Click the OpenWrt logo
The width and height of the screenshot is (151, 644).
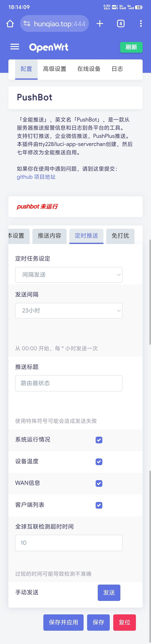[49, 47]
